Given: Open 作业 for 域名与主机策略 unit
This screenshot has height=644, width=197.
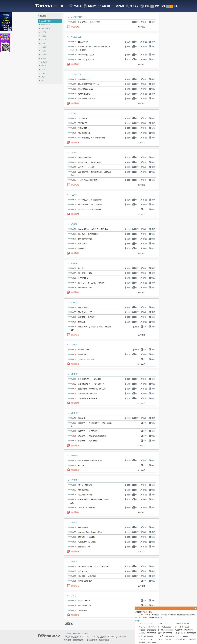Looking at the screenshot, I should [x=144, y=133].
